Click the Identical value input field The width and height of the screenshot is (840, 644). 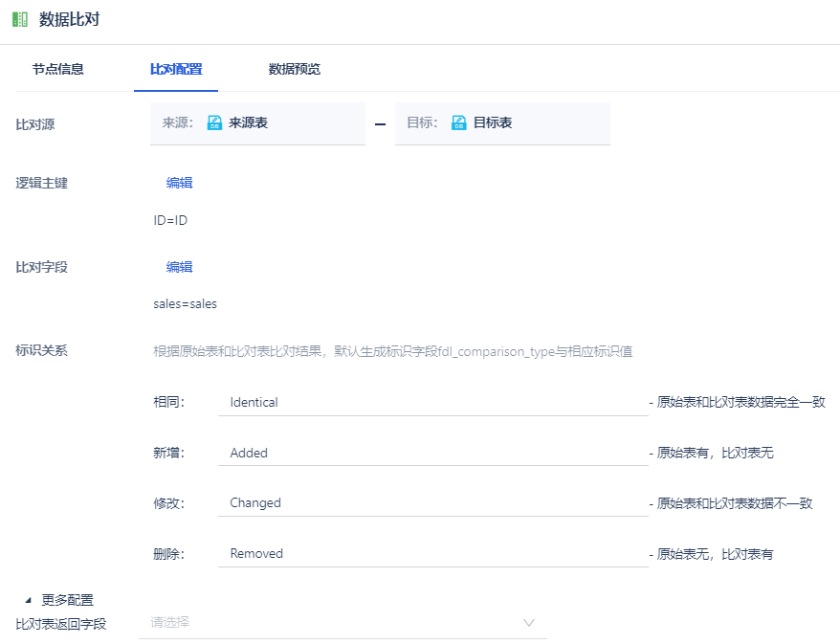(432, 402)
